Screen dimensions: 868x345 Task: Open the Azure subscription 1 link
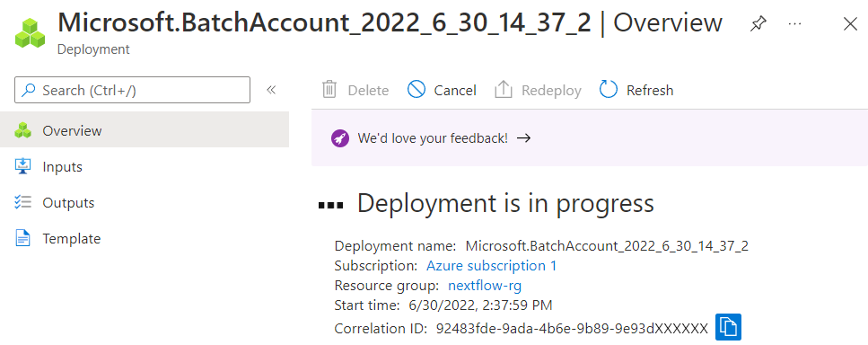pos(492,266)
